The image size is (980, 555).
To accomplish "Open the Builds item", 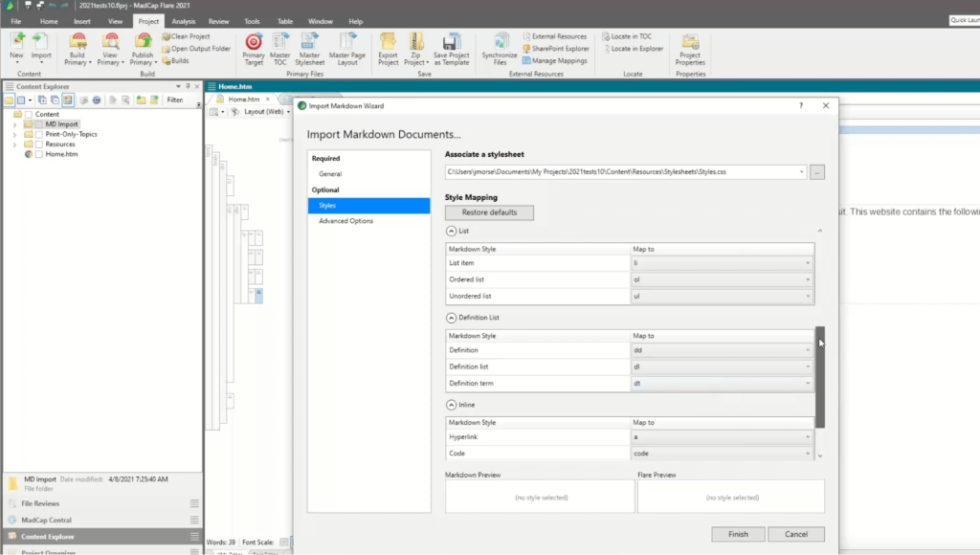I will 176,60.
